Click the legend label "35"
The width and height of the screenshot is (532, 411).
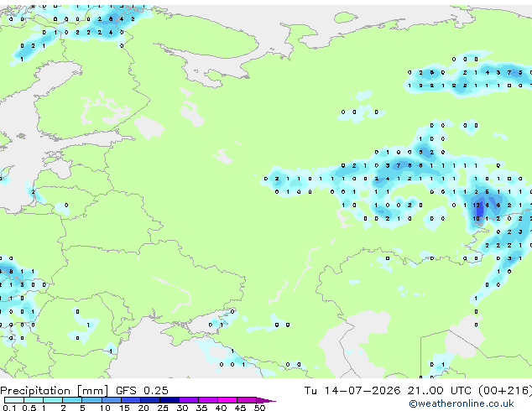pyautogui.click(x=201, y=408)
